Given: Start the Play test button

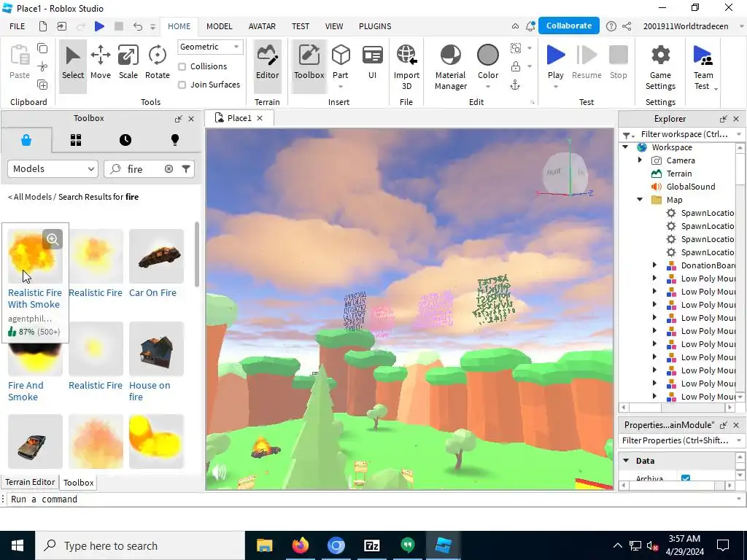Looking at the screenshot, I should 555,61.
